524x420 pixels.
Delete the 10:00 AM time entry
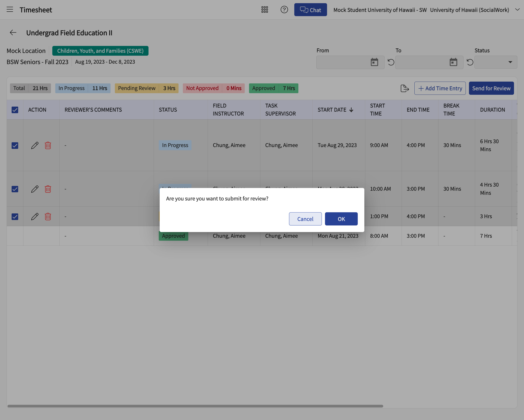48,189
